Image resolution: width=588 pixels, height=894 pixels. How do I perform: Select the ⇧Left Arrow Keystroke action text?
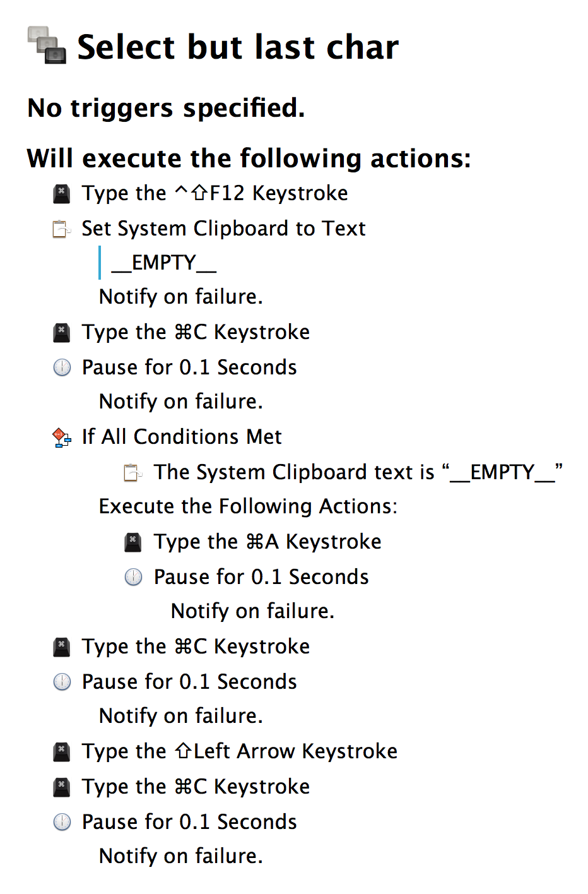point(240,751)
